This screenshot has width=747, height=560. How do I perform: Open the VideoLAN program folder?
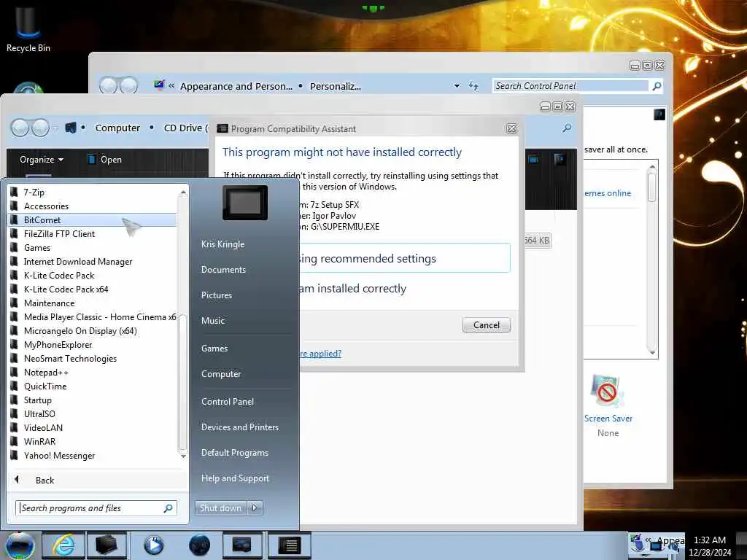pos(93,427)
